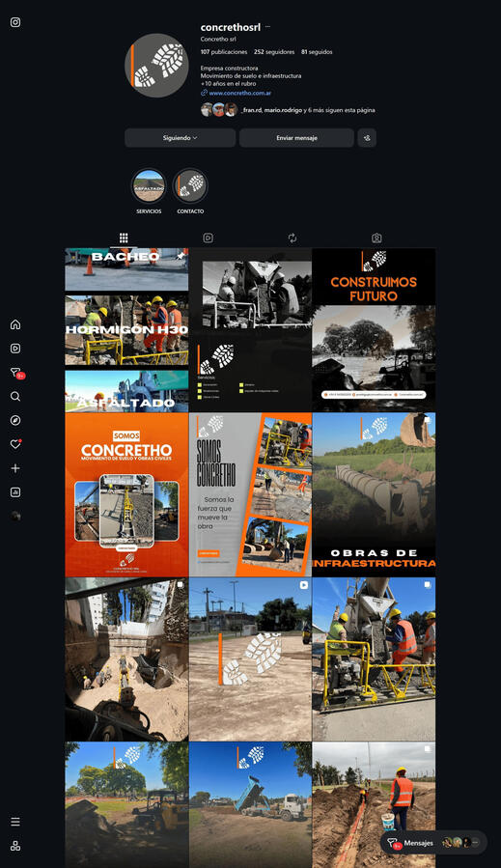501x868 pixels.
Task: Open the More hamburger menu
Action: 15,822
